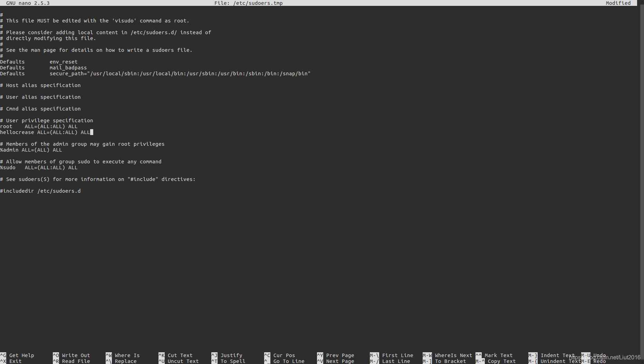
Task: Click the '# Host alias specification' line
Action: tap(40, 85)
